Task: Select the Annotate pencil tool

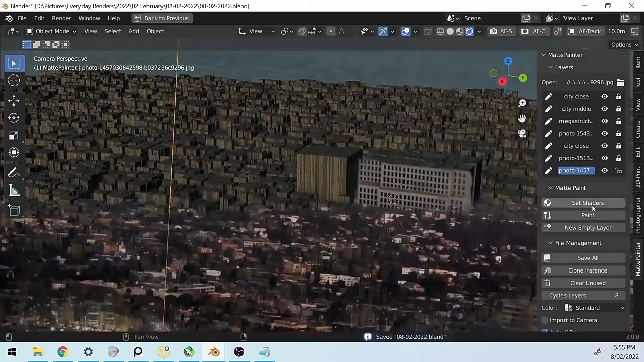Action: coord(14,173)
